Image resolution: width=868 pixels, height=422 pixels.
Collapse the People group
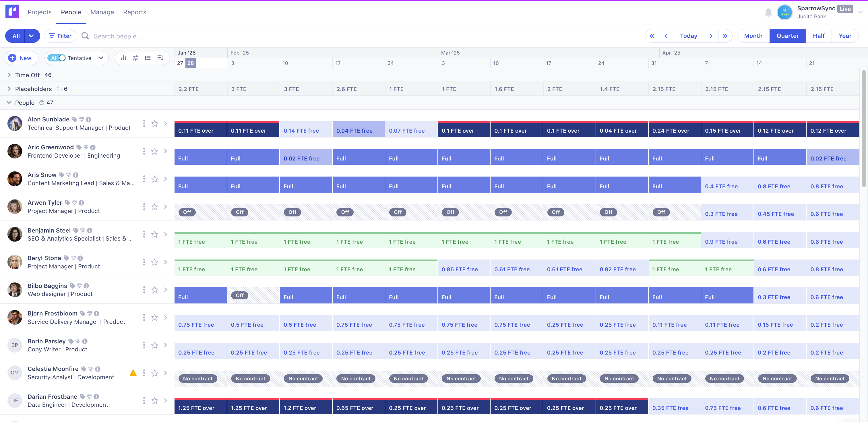[x=9, y=103]
